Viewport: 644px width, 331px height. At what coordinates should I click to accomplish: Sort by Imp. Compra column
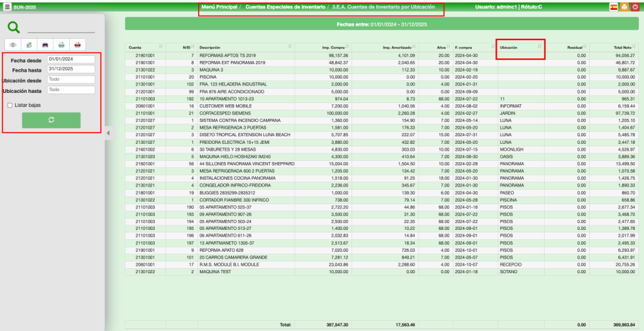point(323,48)
